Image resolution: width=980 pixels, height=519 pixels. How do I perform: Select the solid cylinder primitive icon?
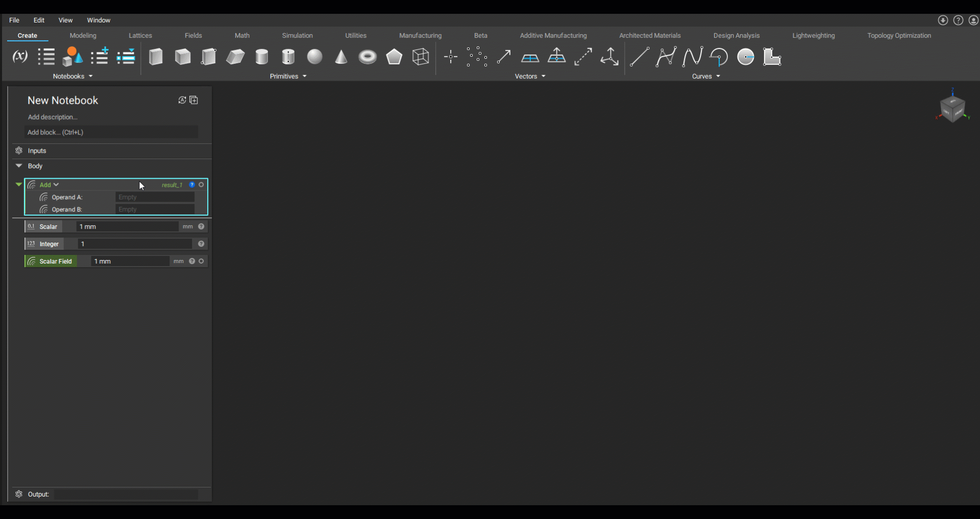click(262, 57)
